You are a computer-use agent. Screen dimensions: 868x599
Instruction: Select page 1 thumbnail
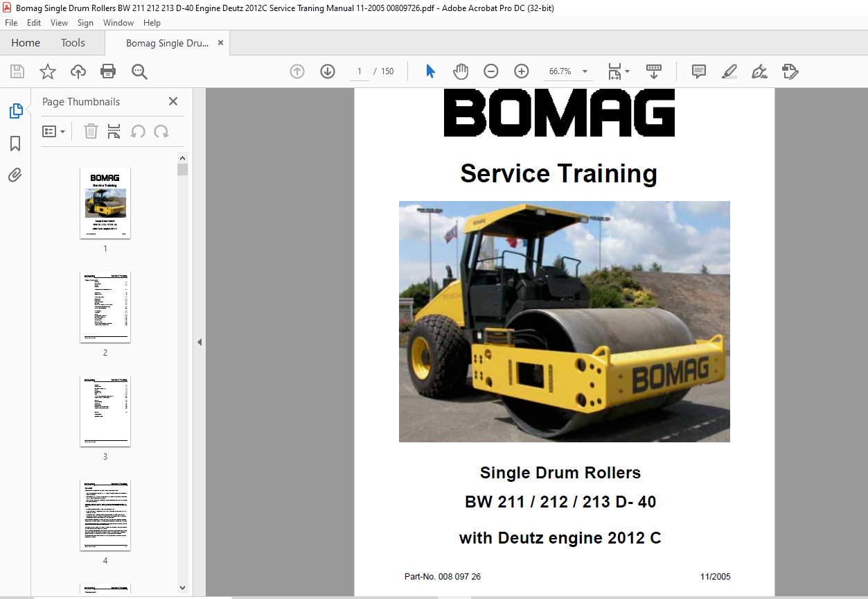(x=105, y=202)
